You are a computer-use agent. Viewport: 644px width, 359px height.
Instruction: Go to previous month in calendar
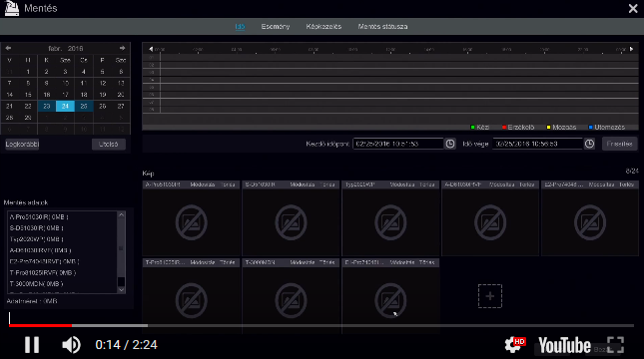click(x=8, y=48)
